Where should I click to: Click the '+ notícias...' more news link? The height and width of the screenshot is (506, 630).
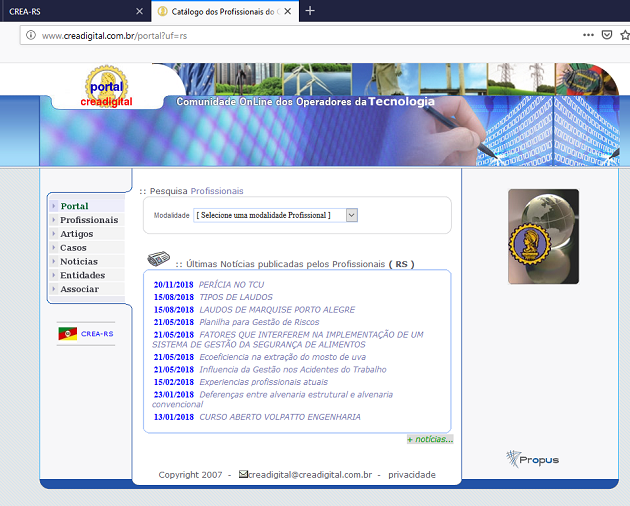point(430,439)
